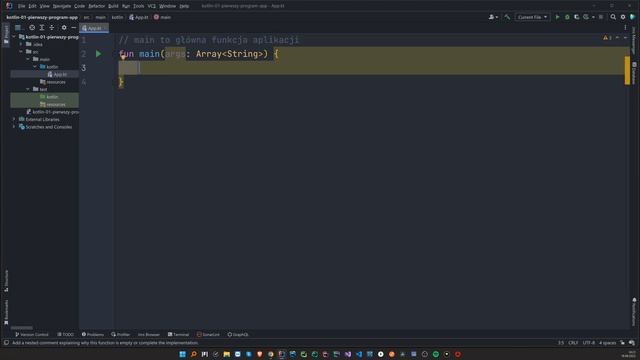Collapse the src folder node
Viewport: 640px width, 360px height.
pos(21,52)
